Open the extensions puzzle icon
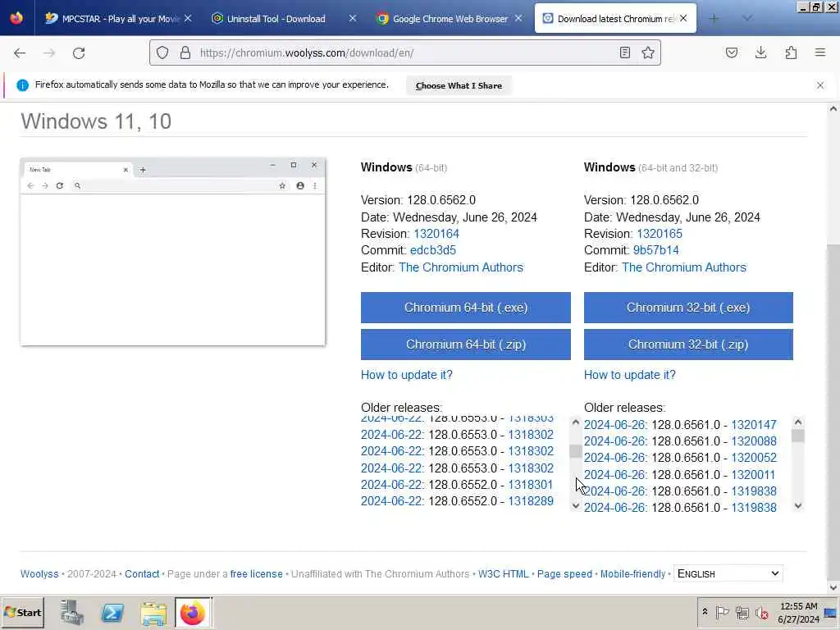 coord(791,52)
